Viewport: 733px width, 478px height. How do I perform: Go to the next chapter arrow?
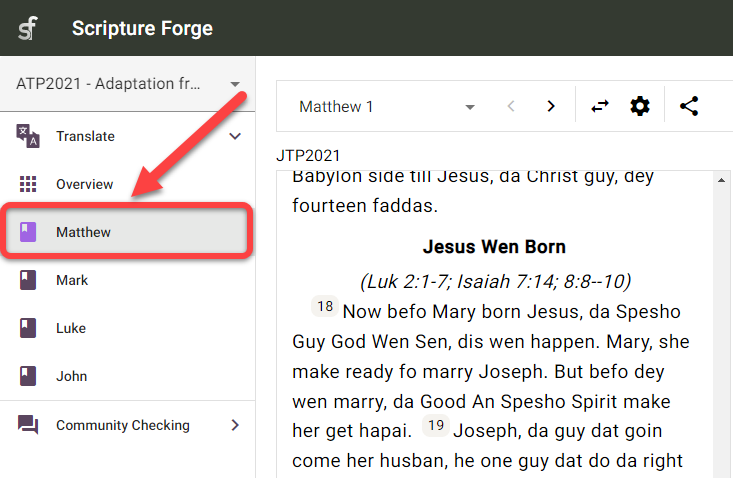coord(550,106)
